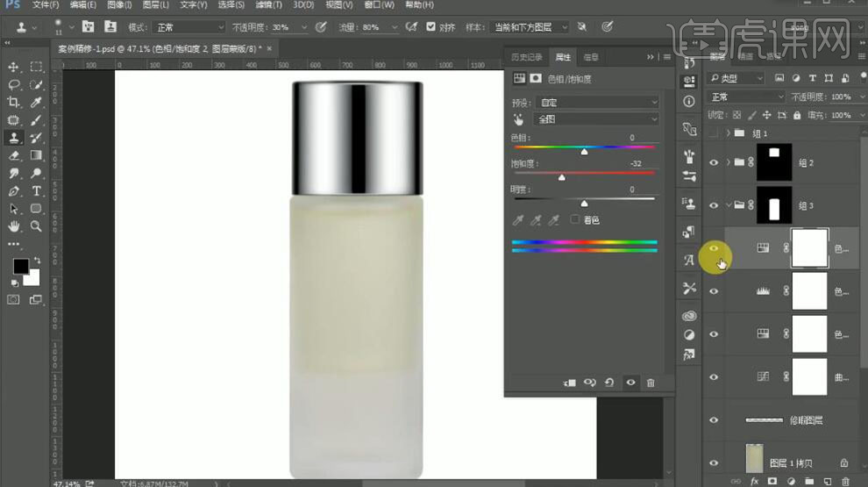Enable the 着色 colorize checkbox
Image resolution: width=868 pixels, height=487 pixels.
pos(574,219)
